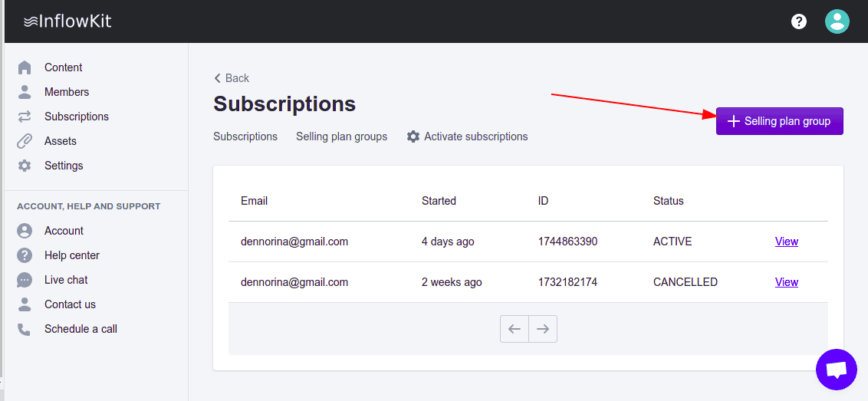Click the Live chat speech bubble icon

point(25,280)
